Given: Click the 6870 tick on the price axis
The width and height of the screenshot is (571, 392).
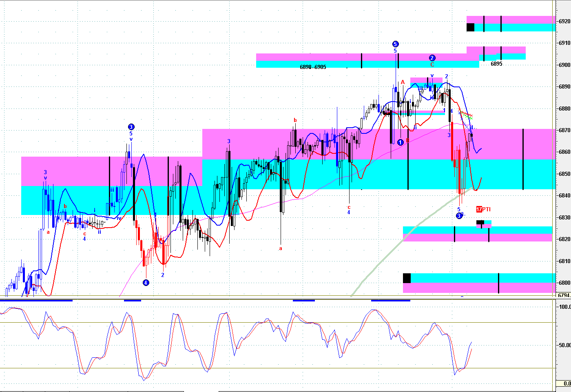Looking at the screenshot, I should point(564,130).
